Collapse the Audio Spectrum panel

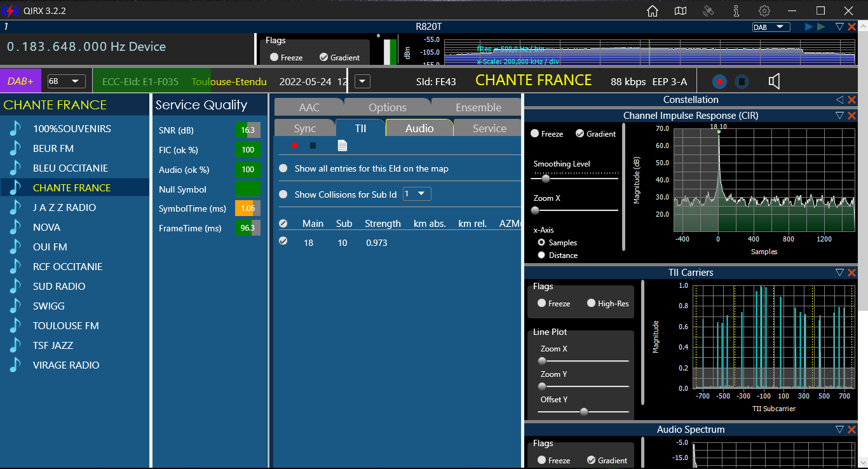839,430
